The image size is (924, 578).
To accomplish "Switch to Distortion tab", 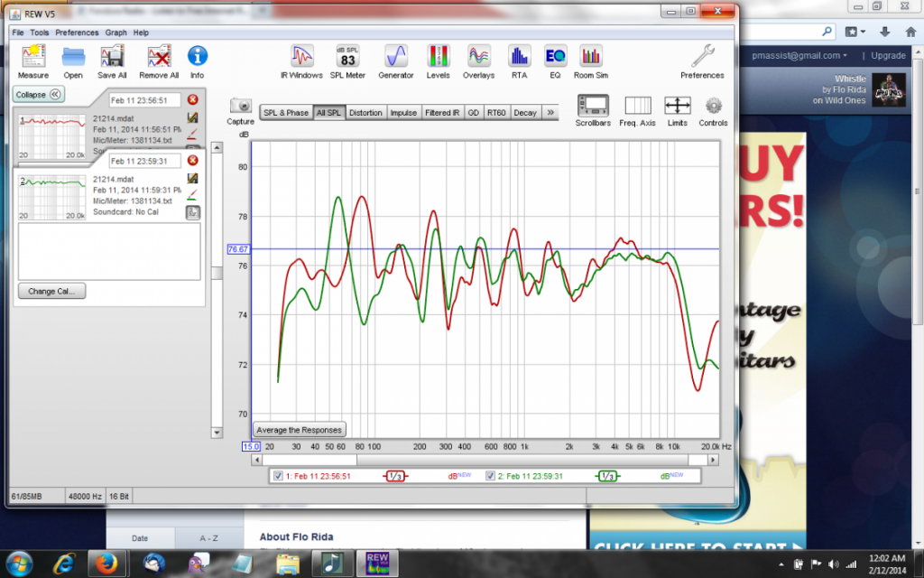I will 365,113.
